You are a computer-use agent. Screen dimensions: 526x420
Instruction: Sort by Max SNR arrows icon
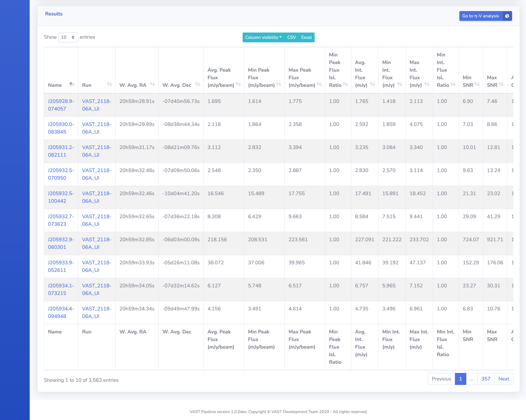click(x=501, y=84)
